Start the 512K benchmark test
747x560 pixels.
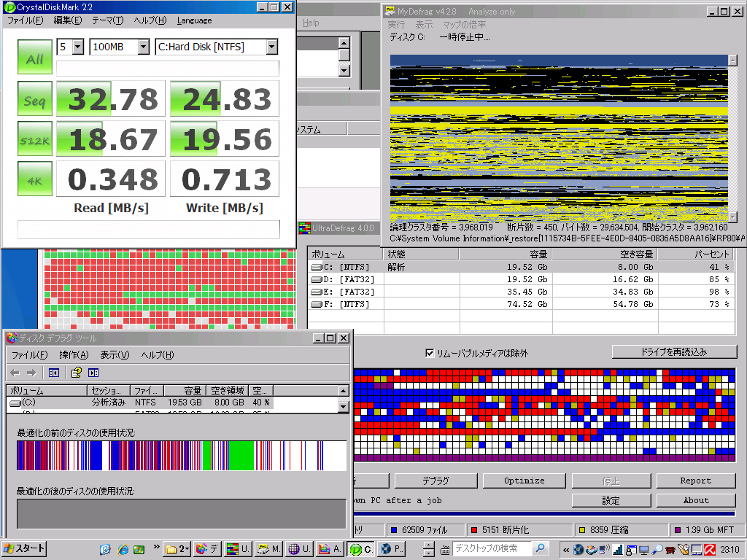34,139
